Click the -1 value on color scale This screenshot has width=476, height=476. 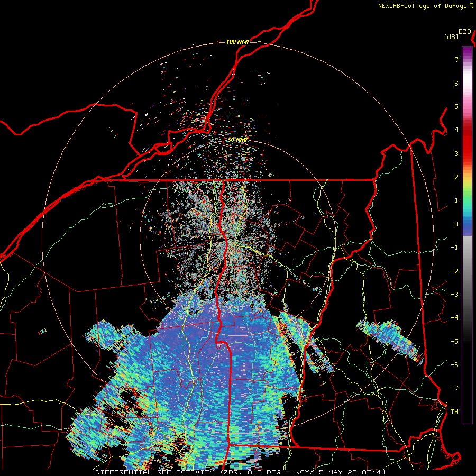(x=454, y=248)
